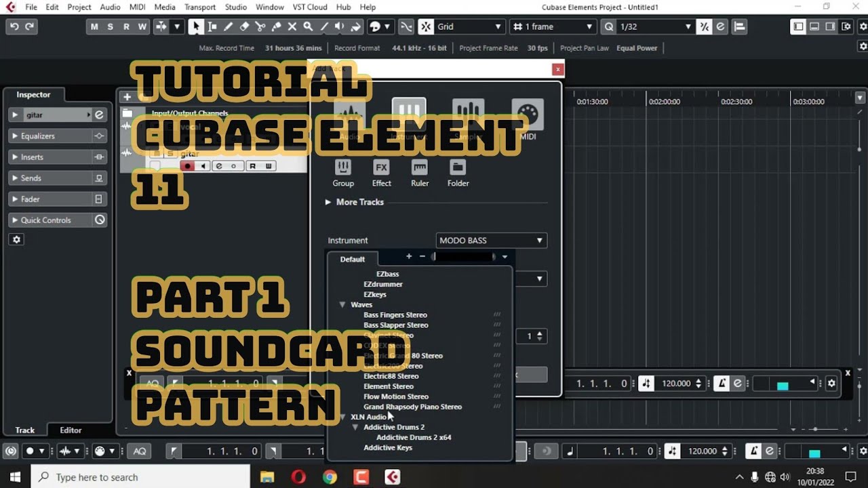Select the Draw pencil tool
Screen dimensions: 868x488
[x=229, y=26]
